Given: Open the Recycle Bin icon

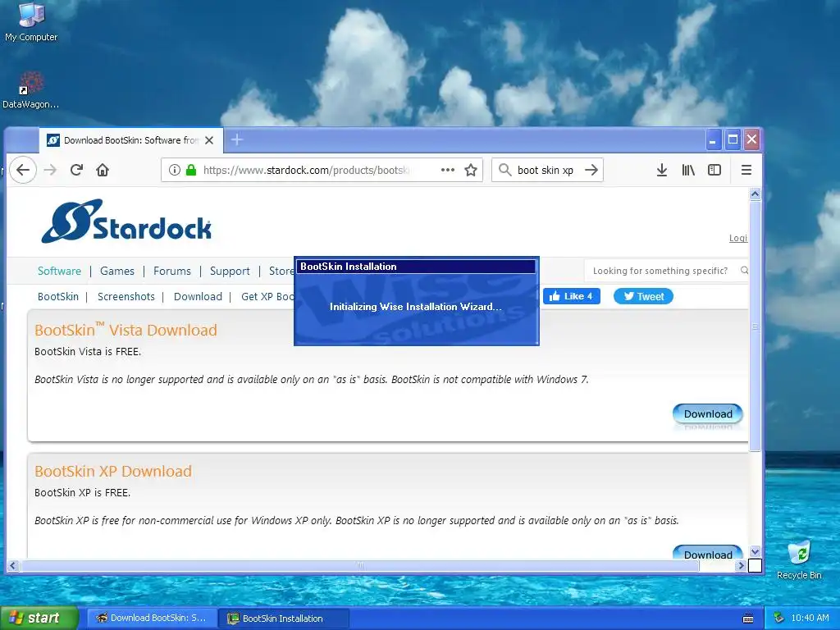Looking at the screenshot, I should click(799, 559).
